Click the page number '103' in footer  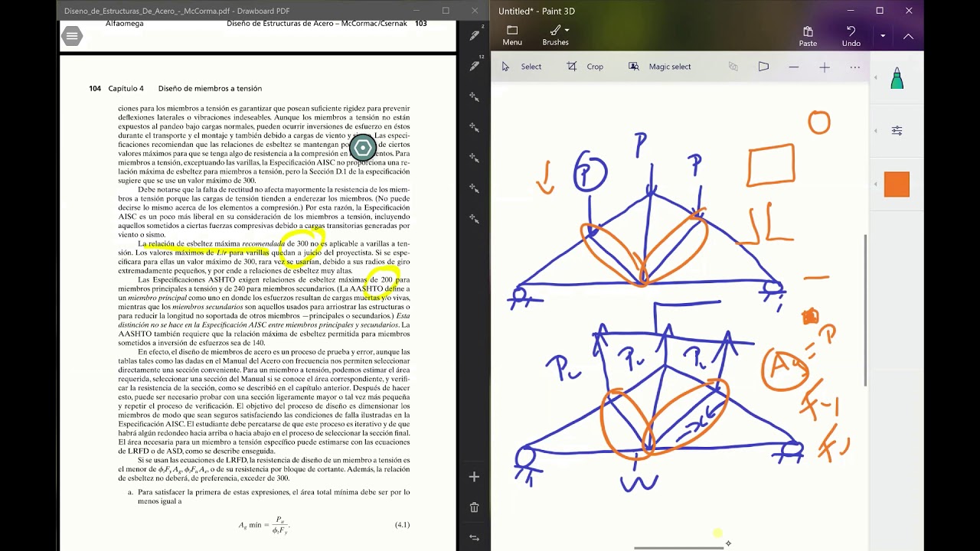420,24
